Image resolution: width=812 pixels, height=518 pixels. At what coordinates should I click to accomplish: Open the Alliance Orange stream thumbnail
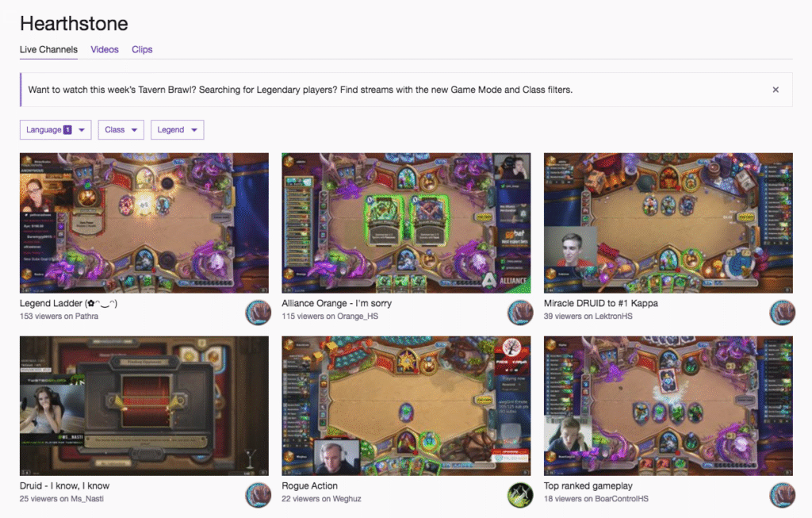[406, 223]
